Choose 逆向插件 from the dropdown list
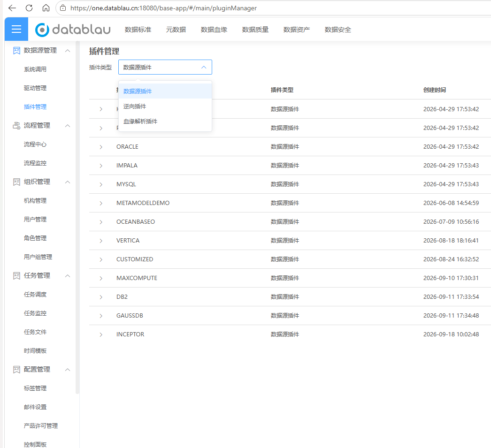The image size is (491, 448). 165,106
